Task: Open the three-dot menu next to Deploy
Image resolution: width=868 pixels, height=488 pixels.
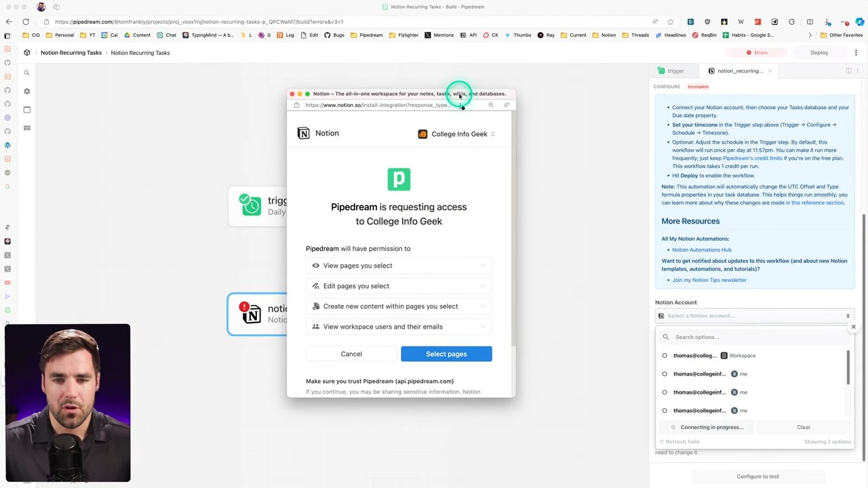Action: point(856,53)
